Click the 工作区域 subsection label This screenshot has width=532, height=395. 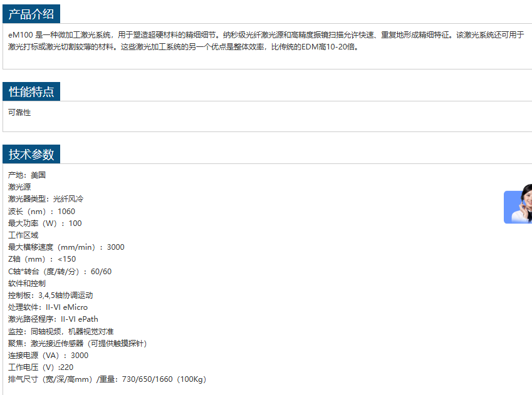(23, 235)
